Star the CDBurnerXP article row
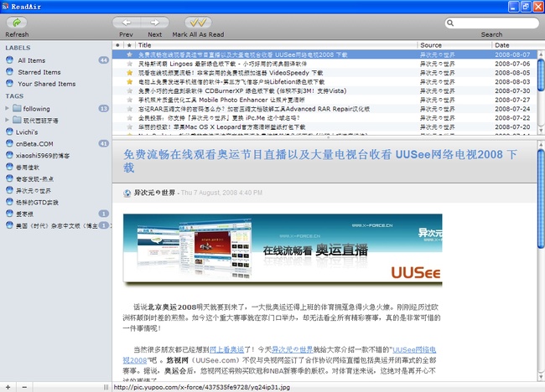 [x=130, y=90]
